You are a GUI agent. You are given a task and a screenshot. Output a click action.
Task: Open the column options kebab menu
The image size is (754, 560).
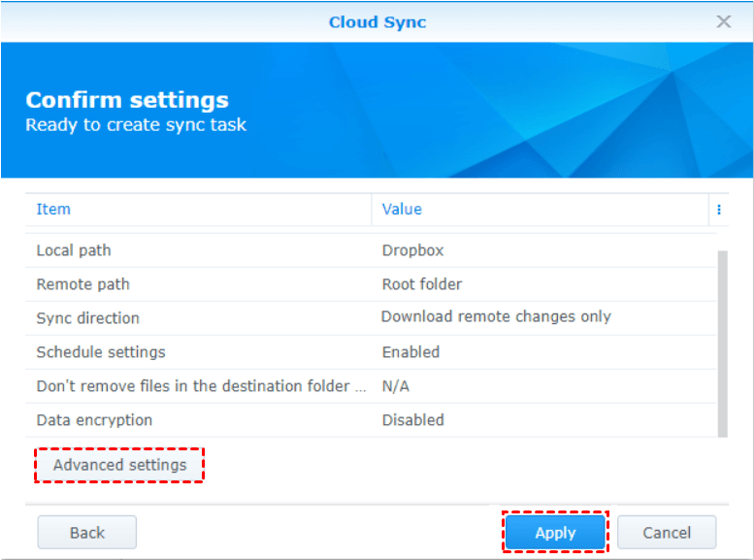click(x=719, y=209)
